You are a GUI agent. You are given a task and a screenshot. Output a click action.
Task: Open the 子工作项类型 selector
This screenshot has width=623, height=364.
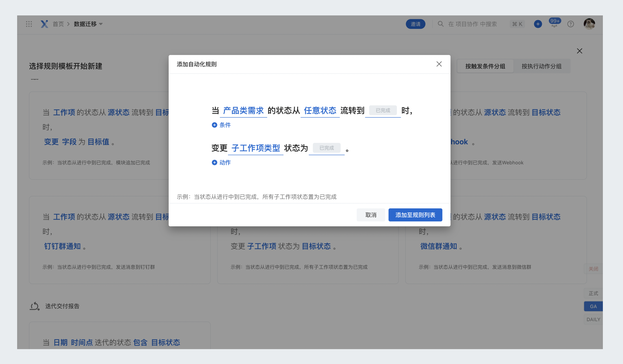(x=256, y=148)
